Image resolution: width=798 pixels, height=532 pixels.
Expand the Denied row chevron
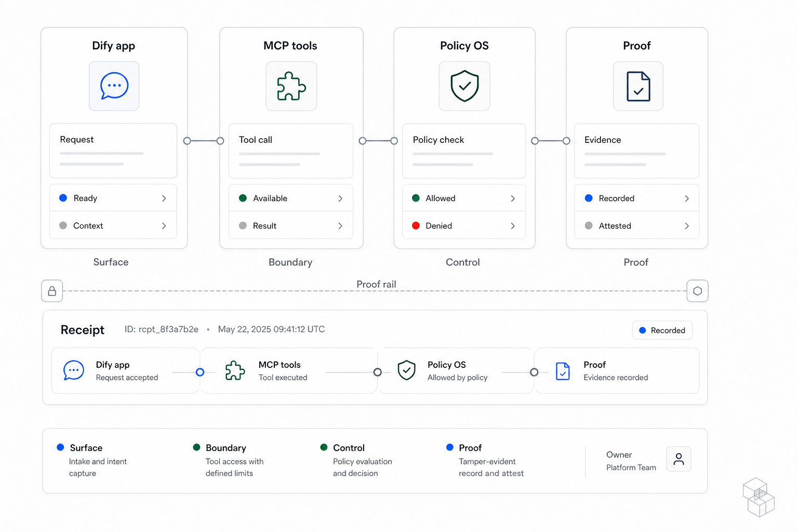click(512, 225)
